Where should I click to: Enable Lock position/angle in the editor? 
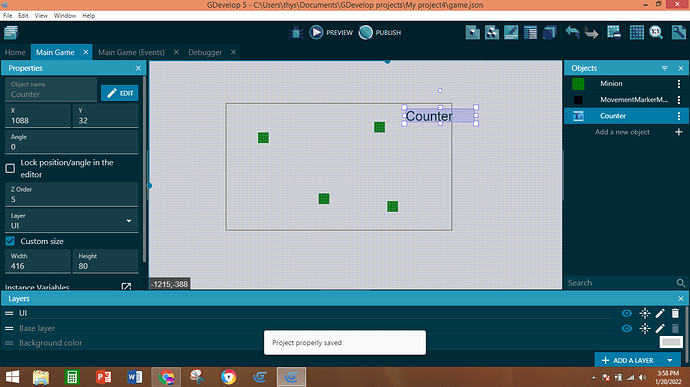click(x=10, y=168)
